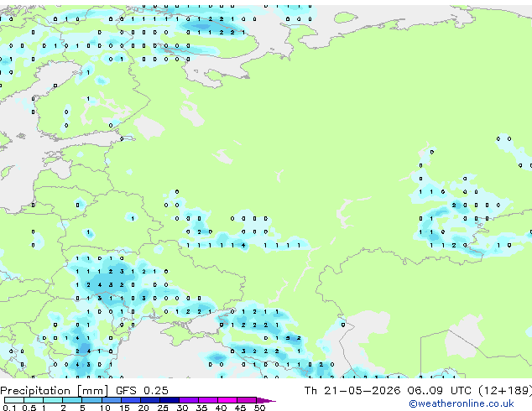Click the 1–2 mm legend color swatch

[53, 400]
